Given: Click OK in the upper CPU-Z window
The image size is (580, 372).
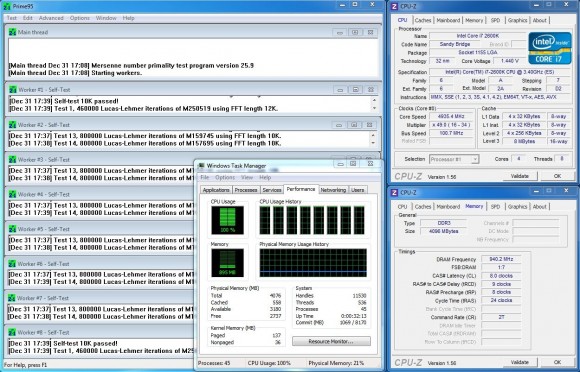Looking at the screenshot, I should coord(557,176).
